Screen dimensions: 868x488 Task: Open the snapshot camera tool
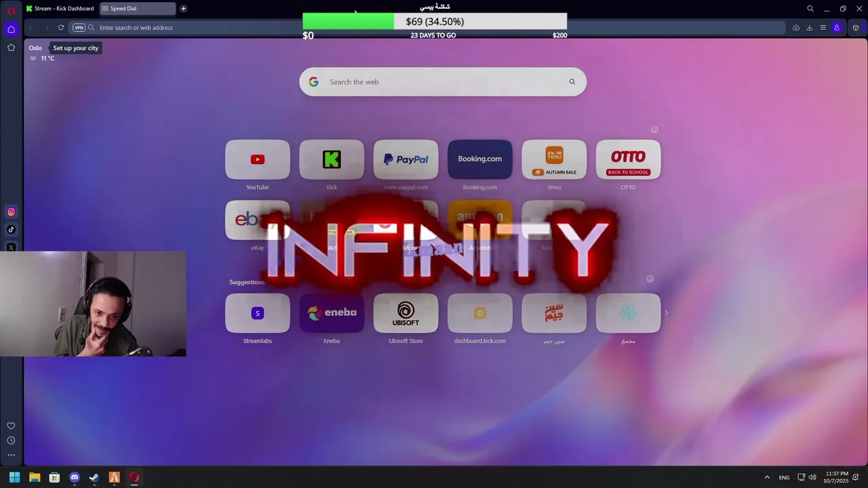(796, 28)
